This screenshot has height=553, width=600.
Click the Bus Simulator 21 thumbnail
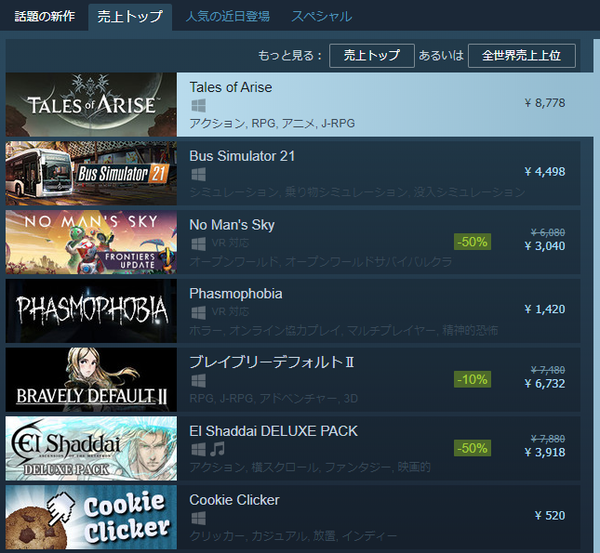click(x=91, y=173)
